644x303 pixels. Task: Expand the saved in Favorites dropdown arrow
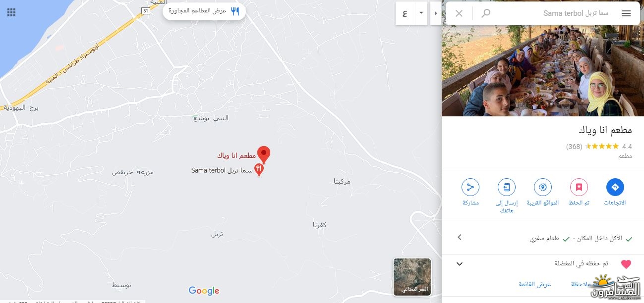(460, 264)
